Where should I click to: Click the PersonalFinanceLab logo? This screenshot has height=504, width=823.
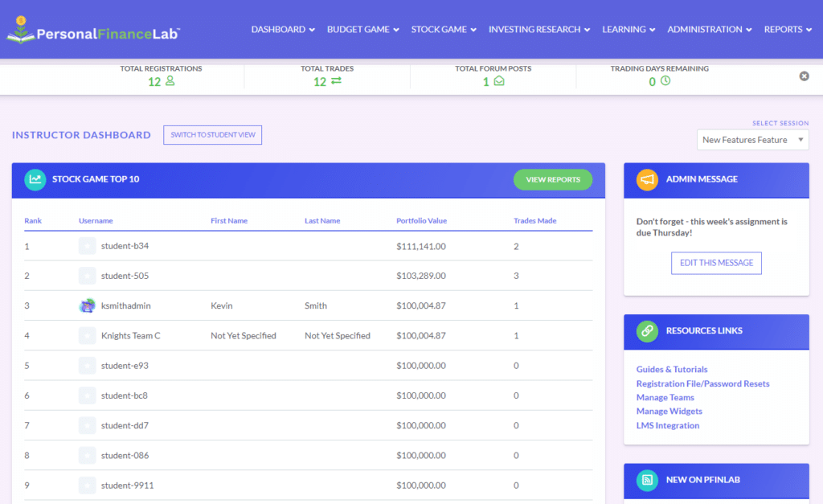point(93,31)
